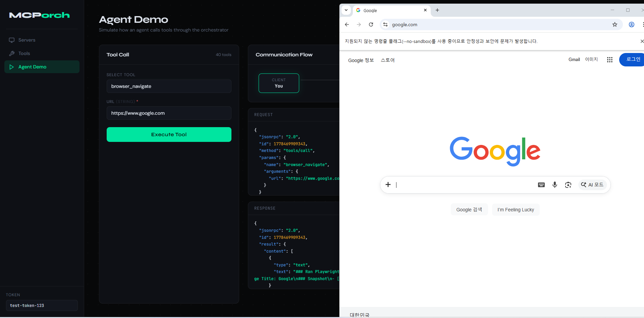644x318 pixels.
Task: Start voice search with microphone
Action: 555,185
